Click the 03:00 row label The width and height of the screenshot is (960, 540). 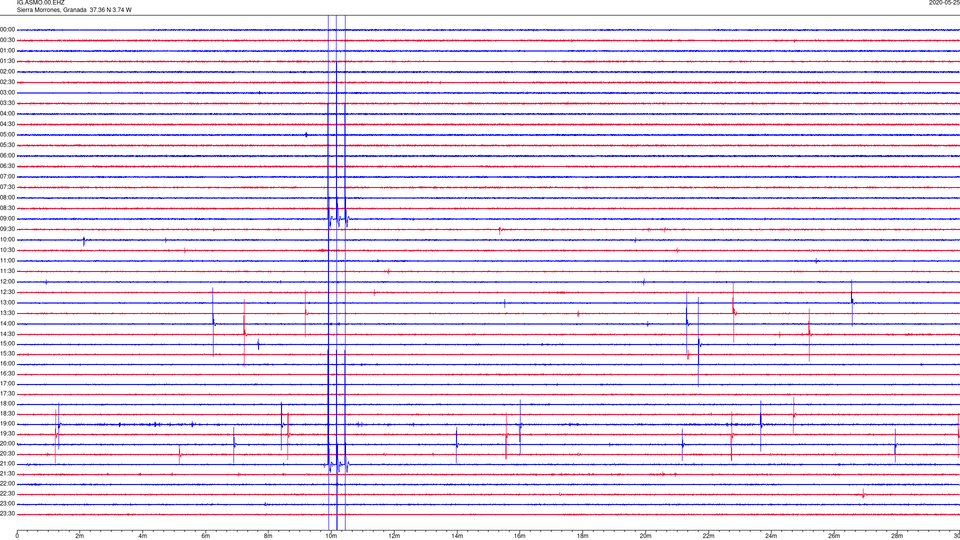coord(7,93)
